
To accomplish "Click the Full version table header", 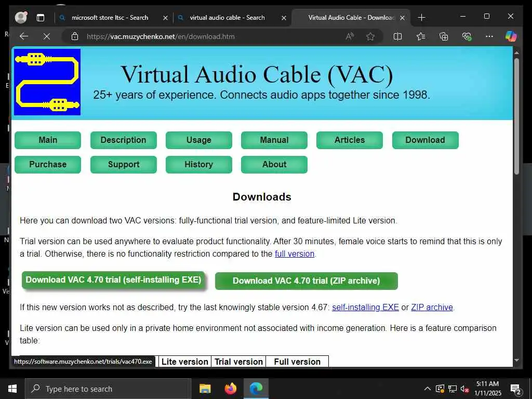I will coord(297,362).
